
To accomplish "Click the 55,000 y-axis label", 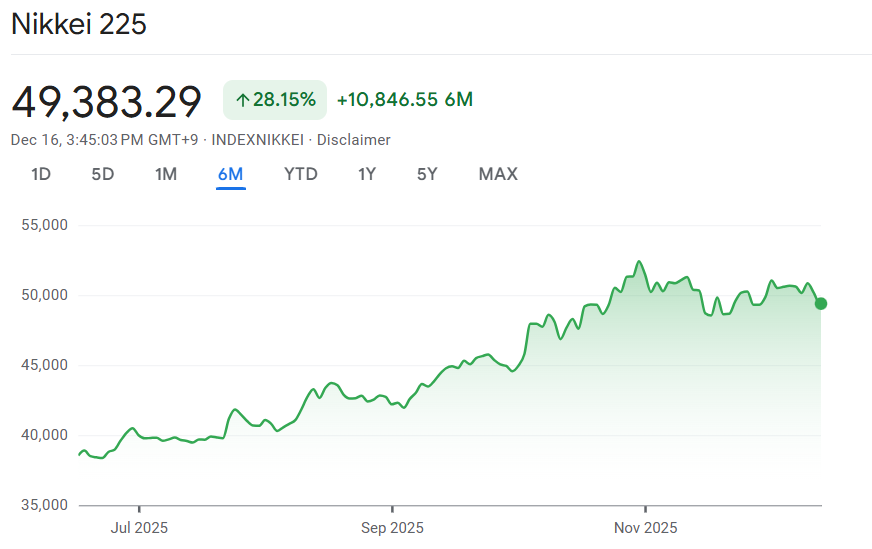I will coord(44,225).
